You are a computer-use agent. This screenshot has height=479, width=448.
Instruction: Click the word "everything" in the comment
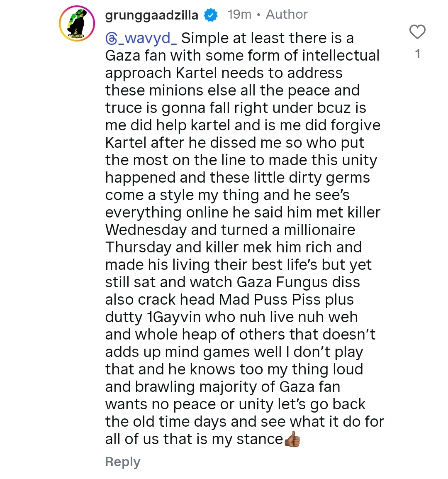[144, 213]
